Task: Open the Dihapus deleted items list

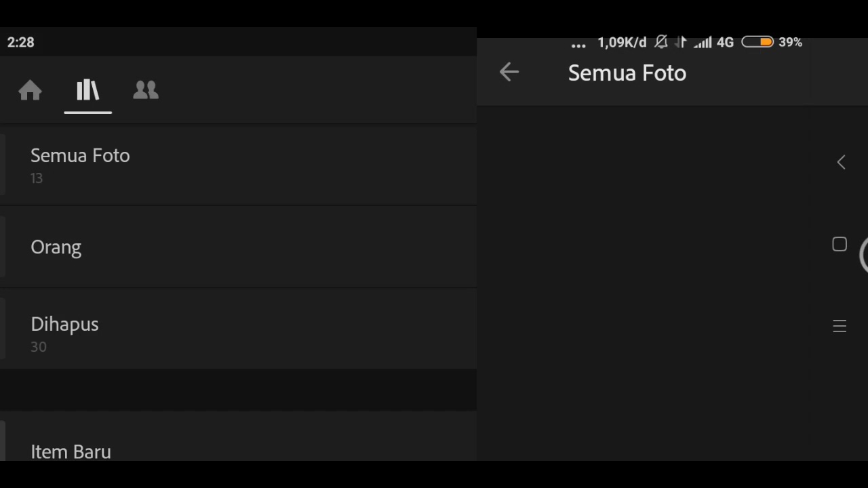Action: coord(238,329)
